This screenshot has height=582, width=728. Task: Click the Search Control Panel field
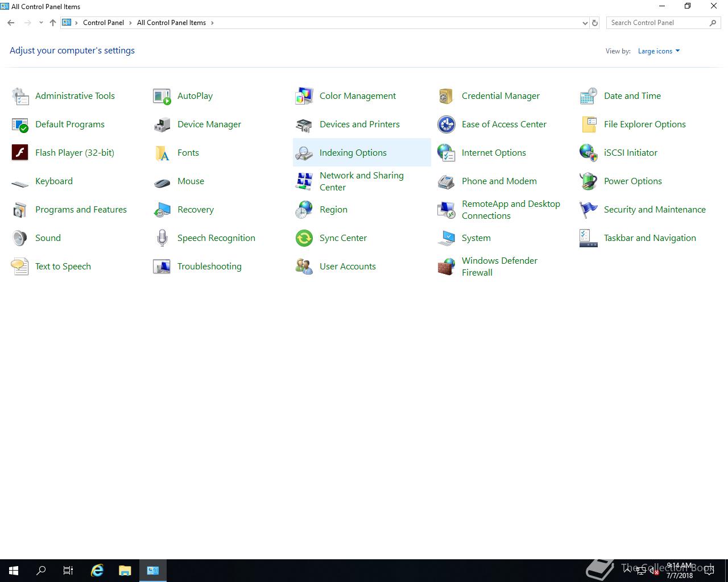[663, 23]
